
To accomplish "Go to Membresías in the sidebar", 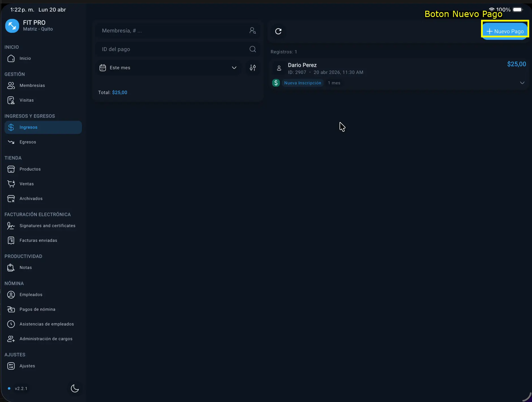I will click(x=32, y=85).
